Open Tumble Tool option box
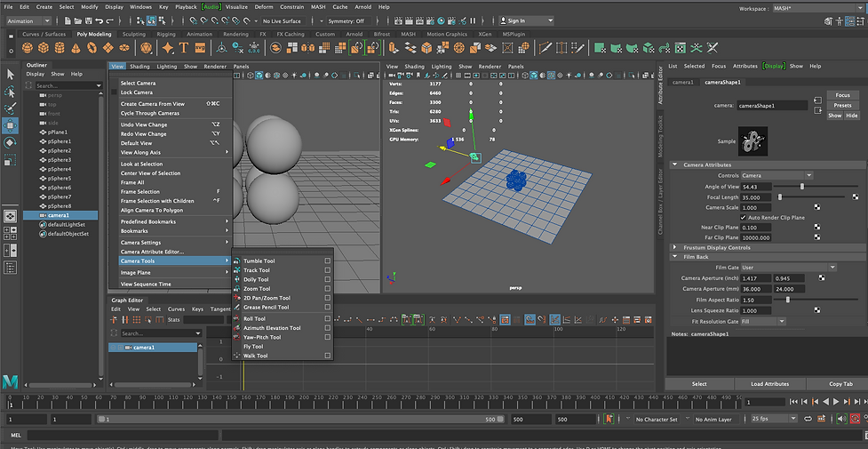868x449 pixels. click(328, 261)
